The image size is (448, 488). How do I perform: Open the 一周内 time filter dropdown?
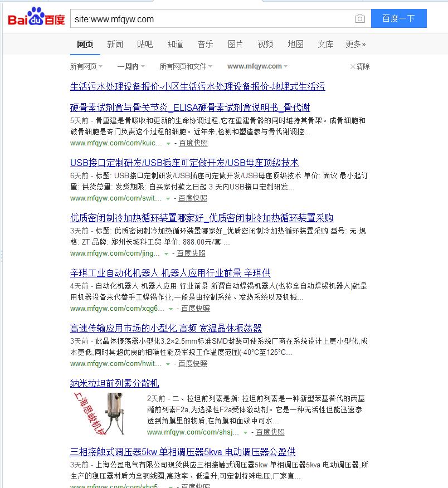click(x=131, y=66)
